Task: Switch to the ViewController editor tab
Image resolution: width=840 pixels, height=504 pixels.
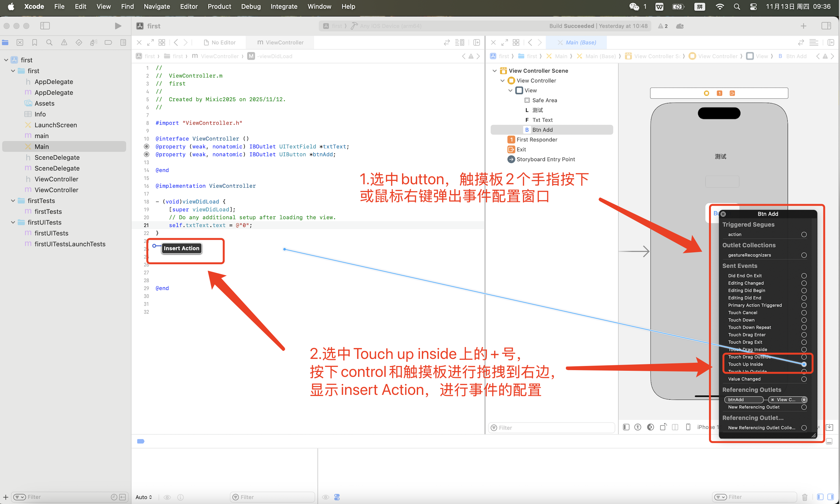Action: point(280,42)
